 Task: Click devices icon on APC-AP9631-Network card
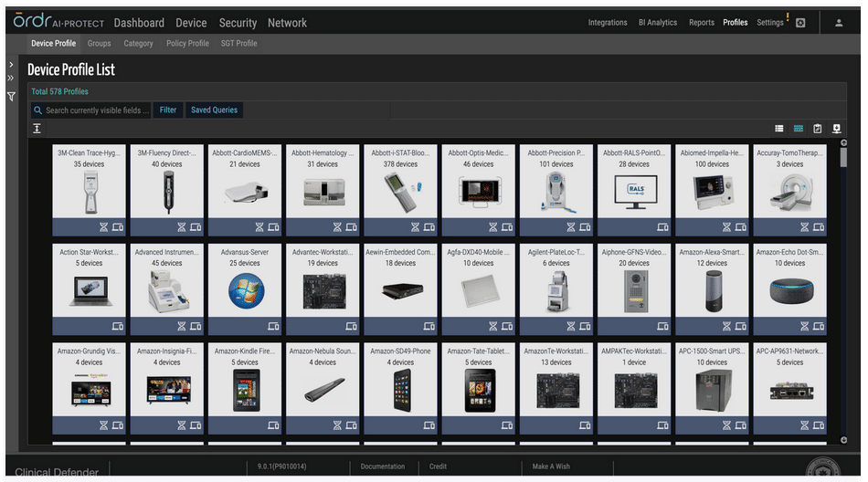click(x=819, y=425)
